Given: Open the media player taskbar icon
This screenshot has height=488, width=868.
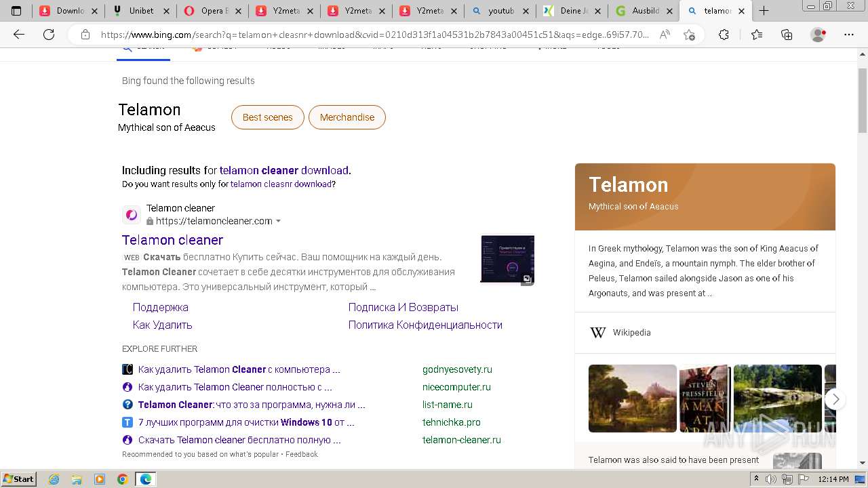Looking at the screenshot, I should 100,479.
